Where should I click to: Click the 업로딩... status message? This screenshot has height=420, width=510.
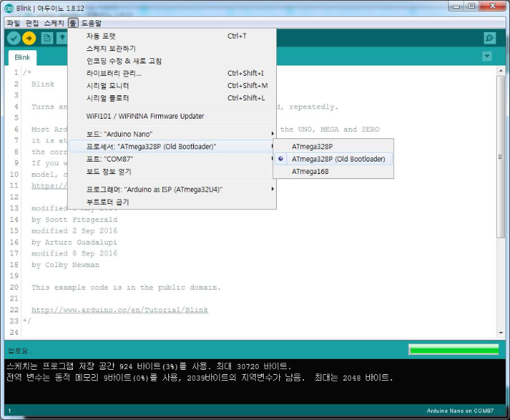point(21,351)
